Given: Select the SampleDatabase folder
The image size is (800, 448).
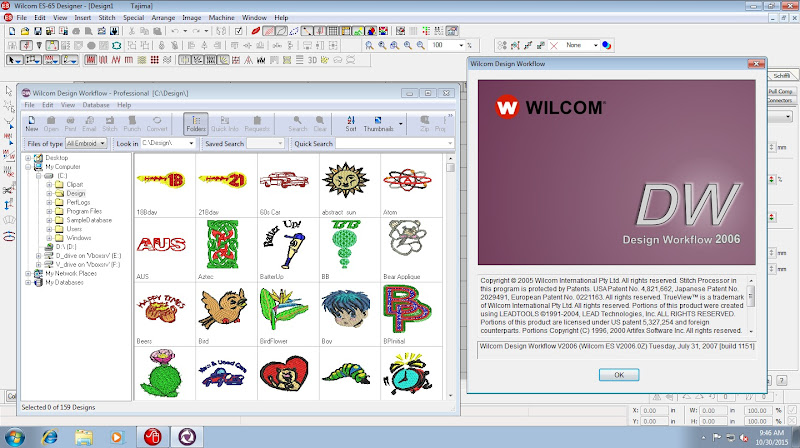Looking at the screenshot, I should (89, 220).
